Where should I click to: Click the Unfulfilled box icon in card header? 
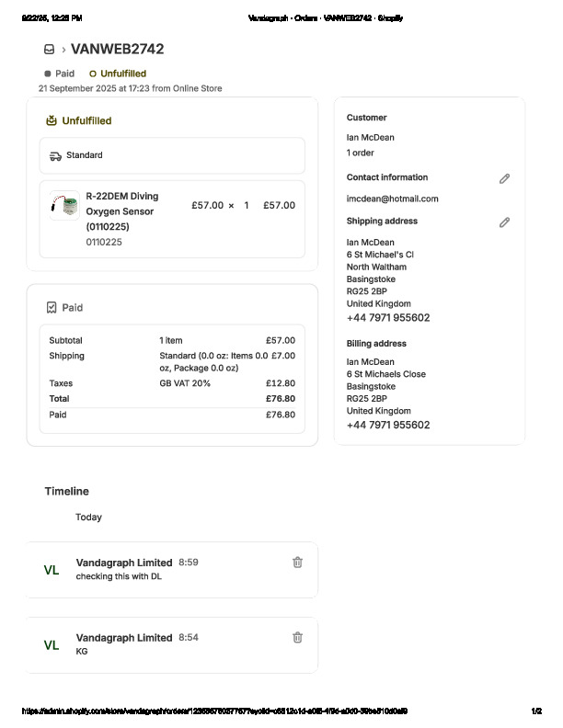pyautogui.click(x=52, y=120)
